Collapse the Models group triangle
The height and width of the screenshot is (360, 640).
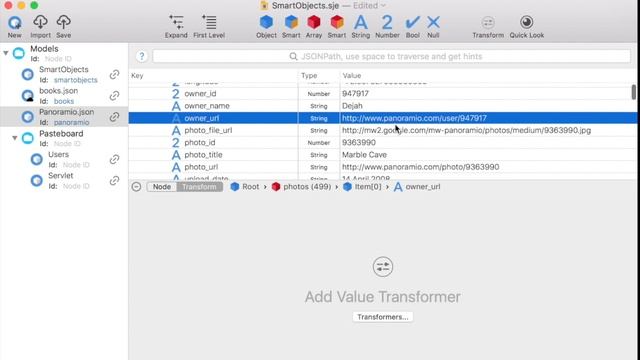pos(6,53)
